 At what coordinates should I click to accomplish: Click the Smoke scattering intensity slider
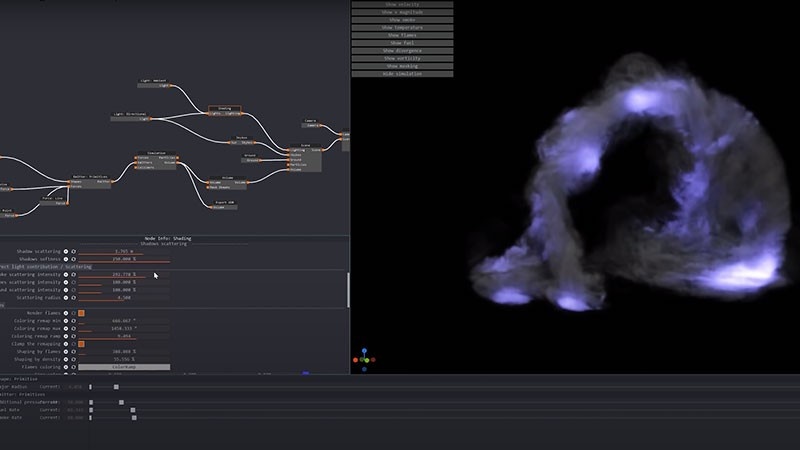pos(124,274)
